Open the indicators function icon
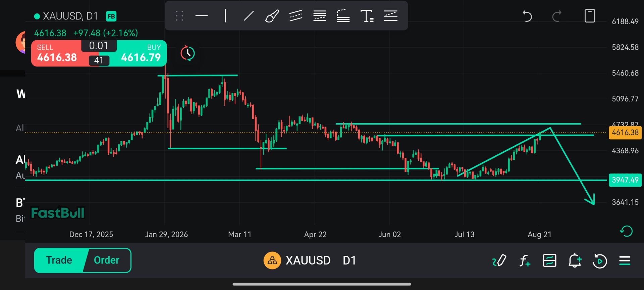The width and height of the screenshot is (644, 290). tap(525, 260)
